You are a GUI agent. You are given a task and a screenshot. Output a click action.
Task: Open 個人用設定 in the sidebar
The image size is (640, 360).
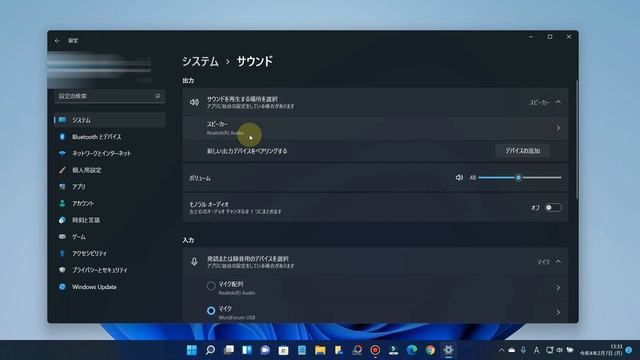pos(110,170)
